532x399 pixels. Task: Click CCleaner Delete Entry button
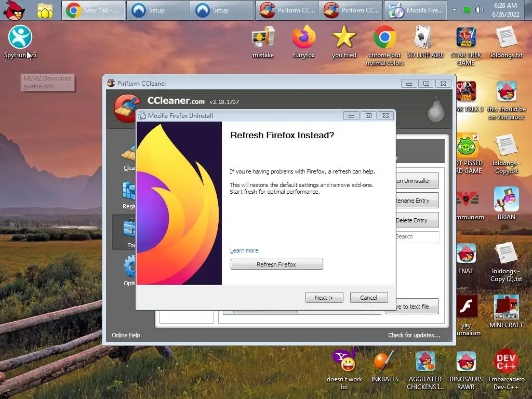coord(417,220)
